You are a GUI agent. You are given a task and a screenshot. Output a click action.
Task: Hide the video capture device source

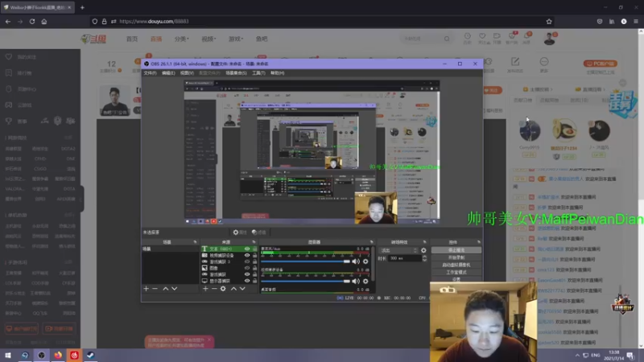(247, 255)
